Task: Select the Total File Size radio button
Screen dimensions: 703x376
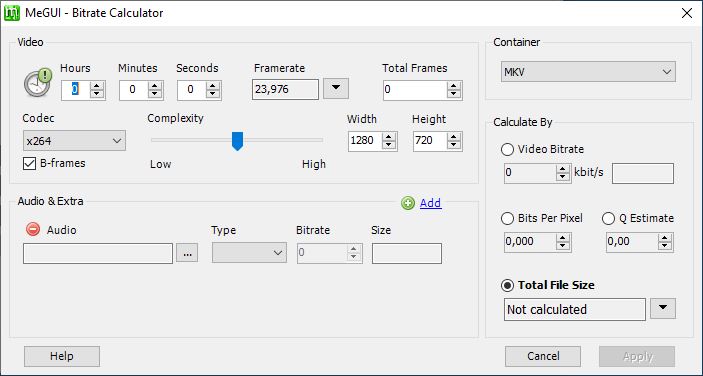Action: point(507,285)
